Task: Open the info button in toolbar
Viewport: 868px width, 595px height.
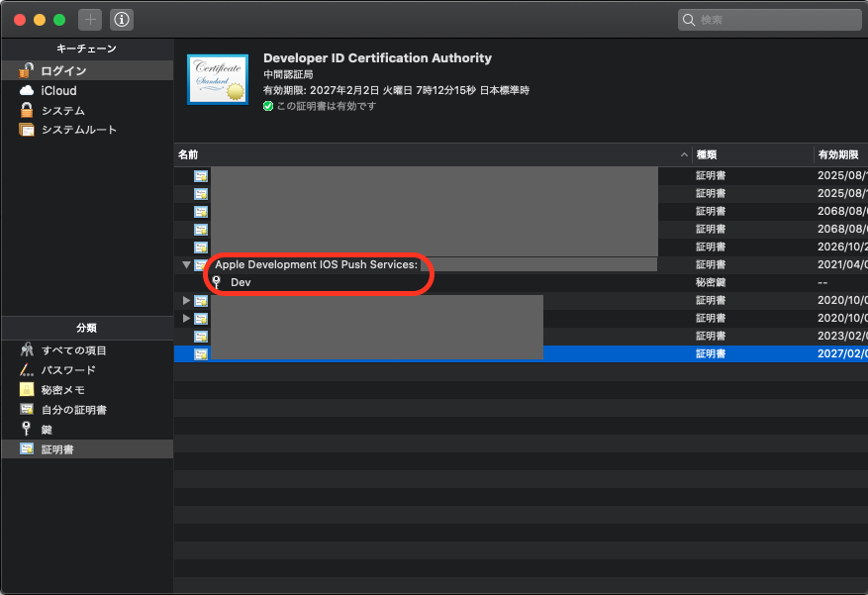Action: point(121,20)
